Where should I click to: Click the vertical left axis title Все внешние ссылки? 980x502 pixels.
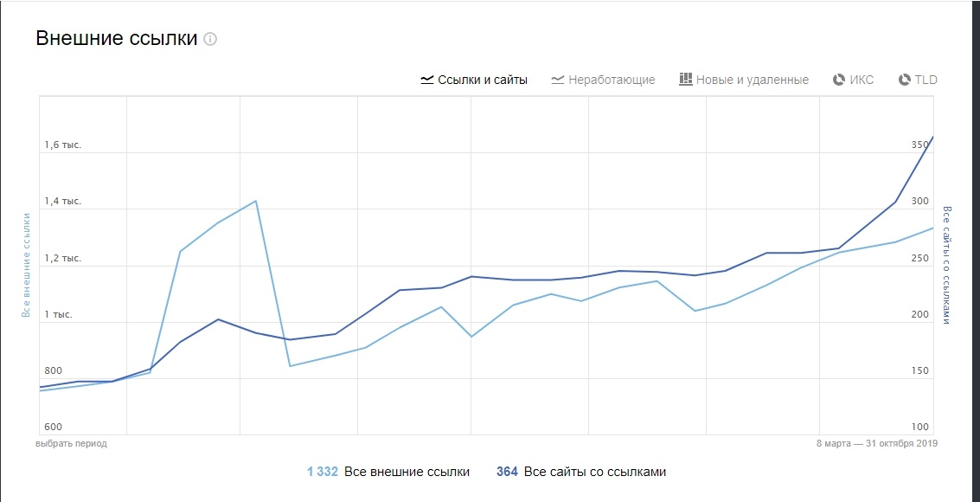[26, 265]
